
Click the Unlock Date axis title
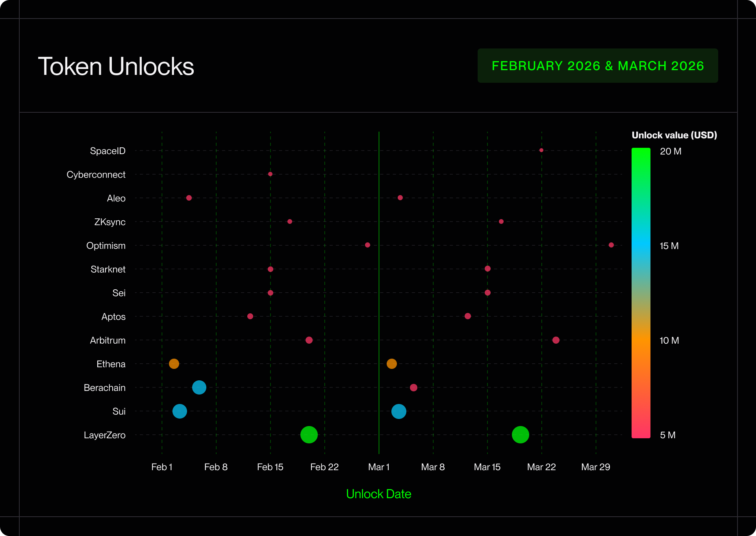click(x=378, y=494)
